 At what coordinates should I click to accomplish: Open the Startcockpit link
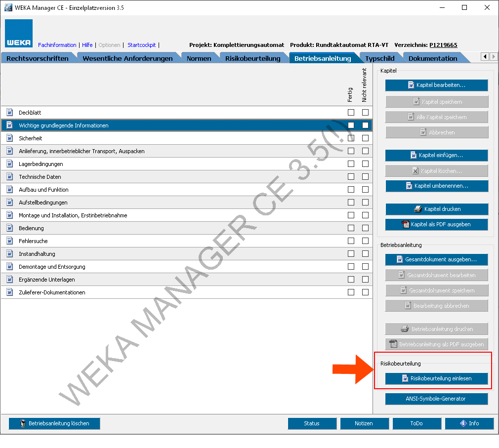pyautogui.click(x=141, y=45)
